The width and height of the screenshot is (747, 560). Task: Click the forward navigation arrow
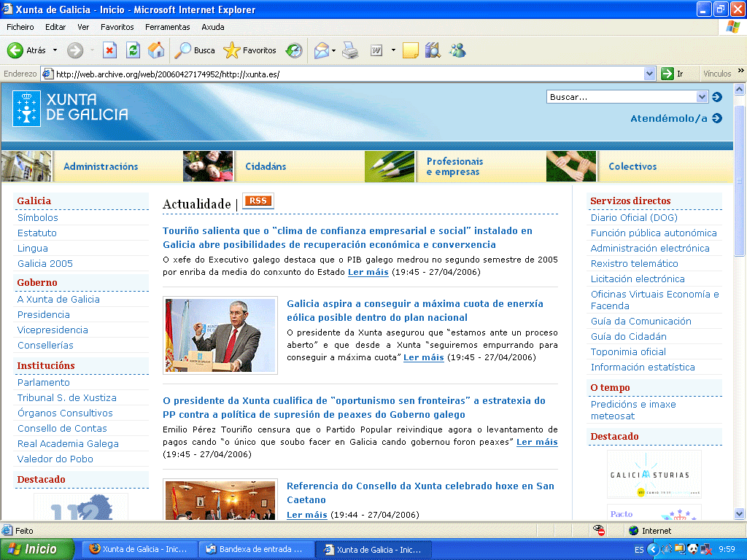75,50
